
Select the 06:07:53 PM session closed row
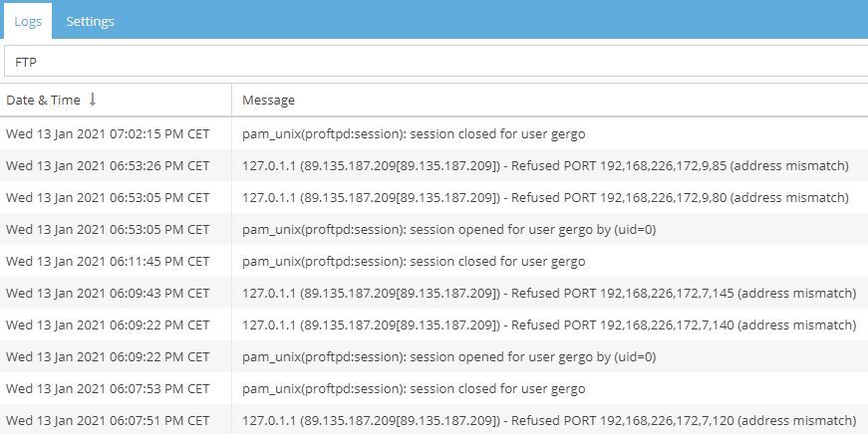[x=414, y=388]
